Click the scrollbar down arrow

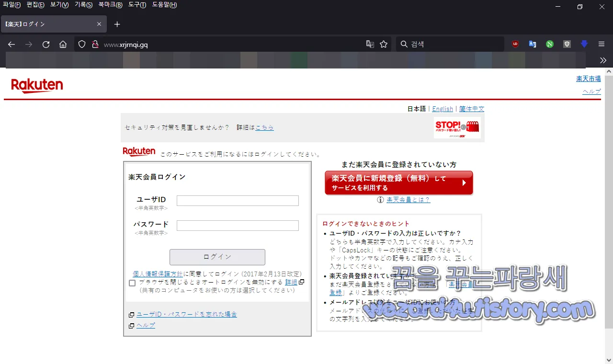[609, 360]
